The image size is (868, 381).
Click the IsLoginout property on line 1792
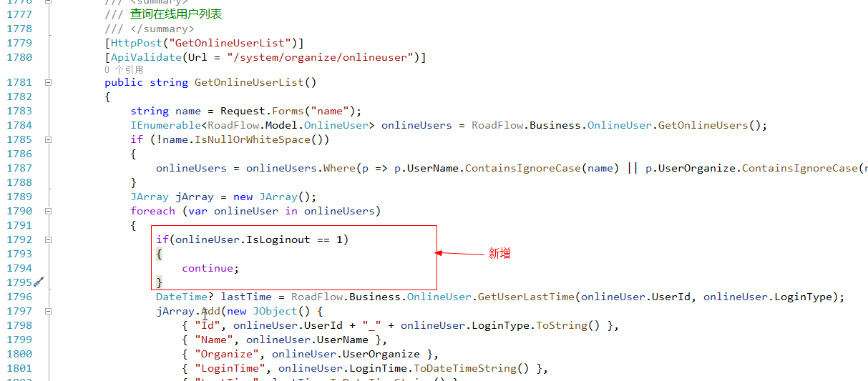click(x=278, y=239)
